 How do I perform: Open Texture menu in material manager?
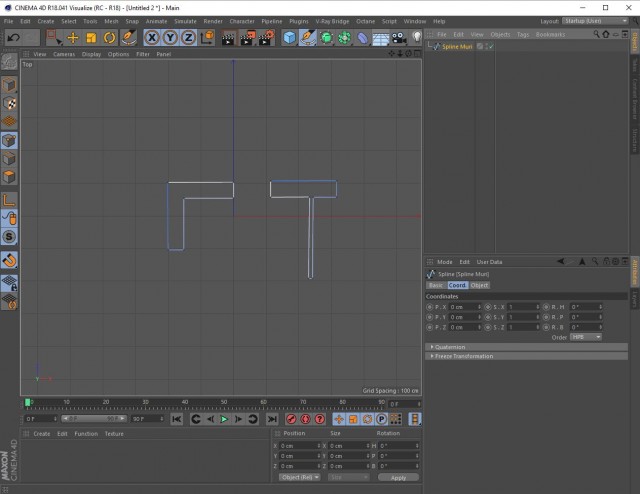click(x=114, y=434)
